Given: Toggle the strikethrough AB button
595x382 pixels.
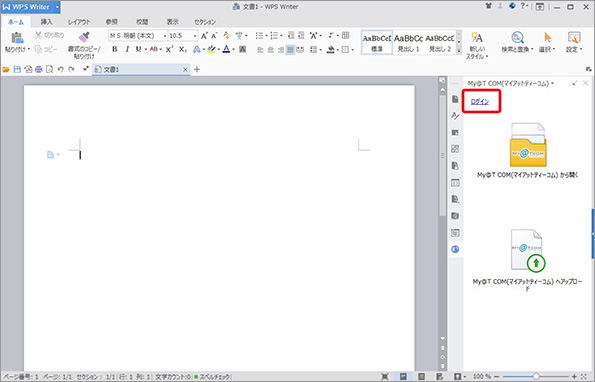Looking at the screenshot, I should [154, 49].
